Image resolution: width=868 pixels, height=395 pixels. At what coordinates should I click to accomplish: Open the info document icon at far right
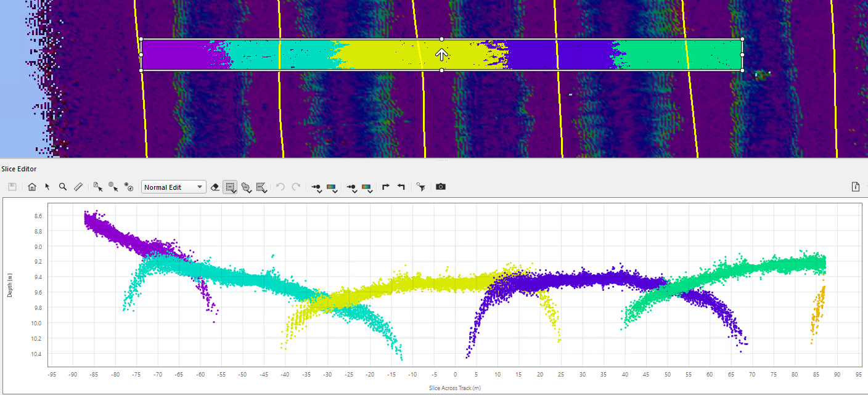[856, 187]
